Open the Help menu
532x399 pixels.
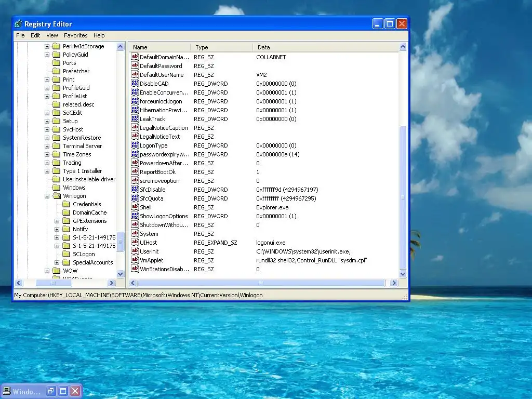pyautogui.click(x=99, y=35)
